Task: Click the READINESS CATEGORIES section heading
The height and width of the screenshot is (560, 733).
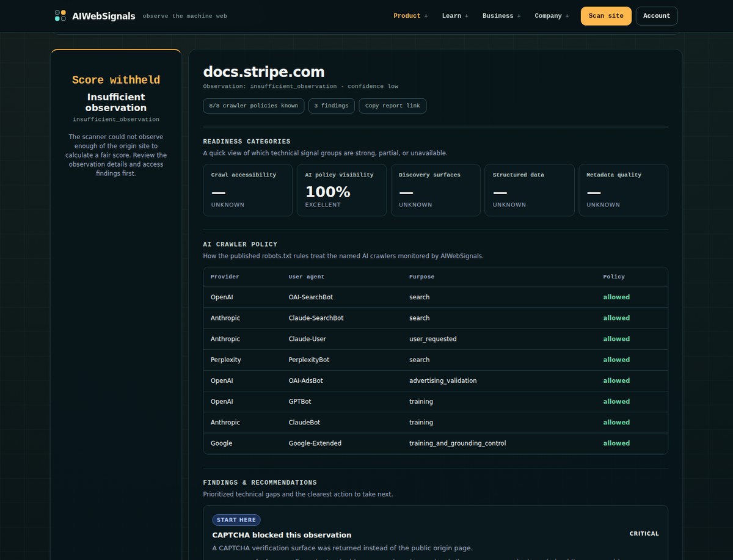Action: tap(247, 142)
